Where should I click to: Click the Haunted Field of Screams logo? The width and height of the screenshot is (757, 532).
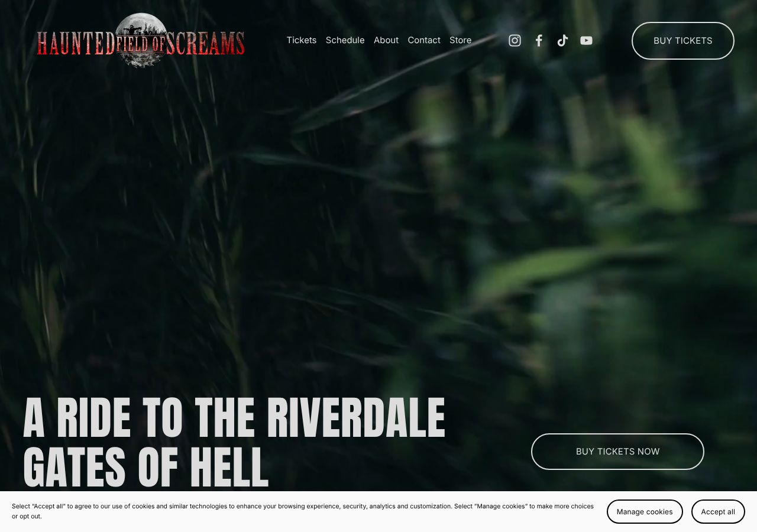pyautogui.click(x=141, y=40)
